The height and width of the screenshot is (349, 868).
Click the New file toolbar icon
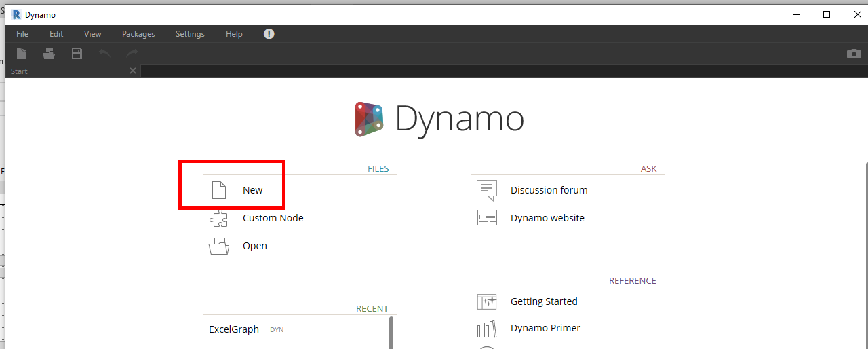coord(22,54)
